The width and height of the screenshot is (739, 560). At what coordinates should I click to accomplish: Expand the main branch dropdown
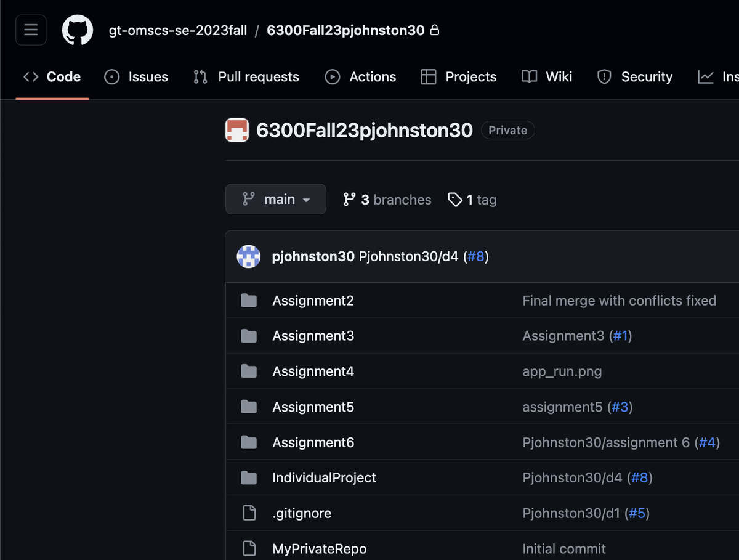tap(276, 200)
